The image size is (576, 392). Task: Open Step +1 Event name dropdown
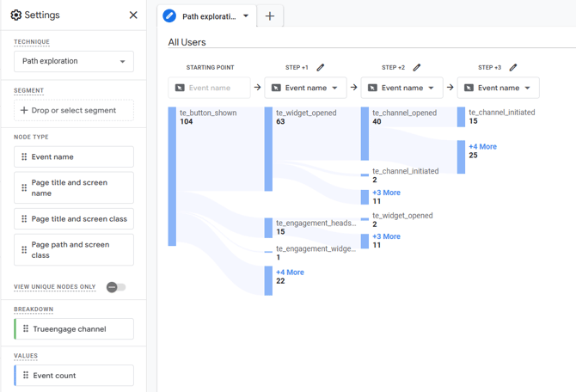305,88
